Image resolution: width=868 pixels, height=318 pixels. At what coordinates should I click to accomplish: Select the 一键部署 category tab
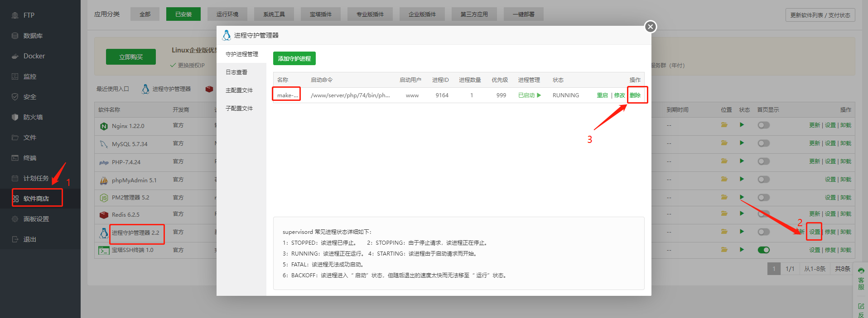[x=524, y=14]
